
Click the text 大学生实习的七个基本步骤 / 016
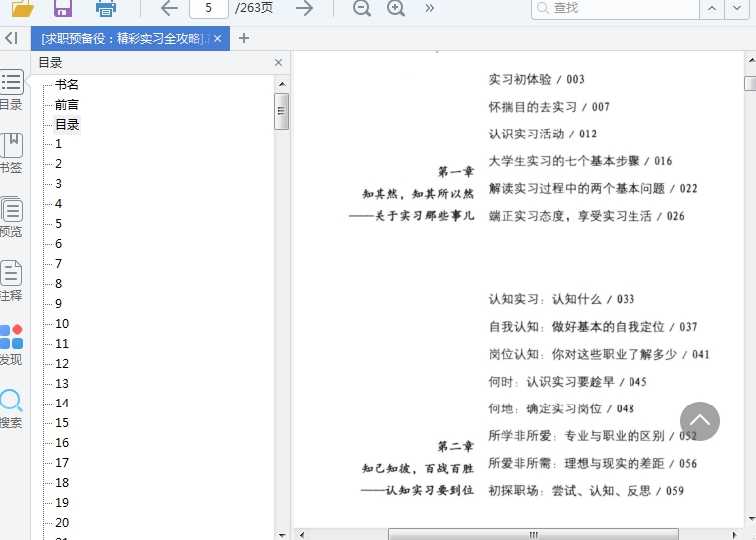(581, 161)
